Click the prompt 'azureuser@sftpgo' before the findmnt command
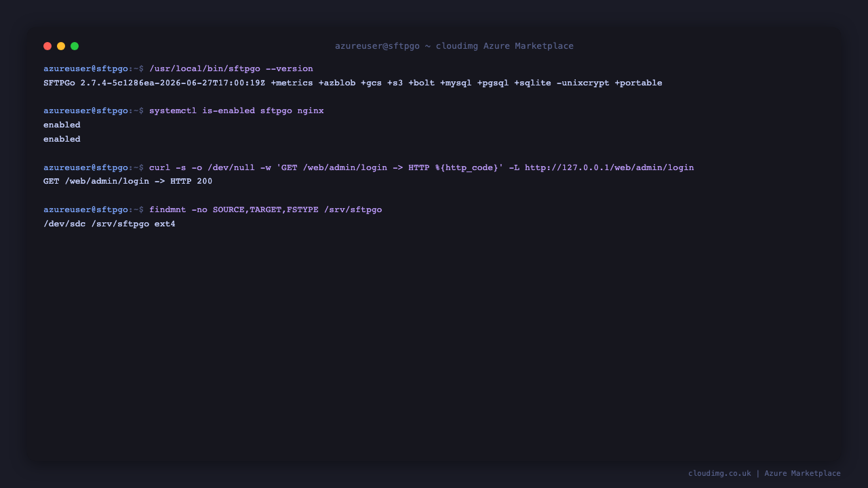Viewport: 868px width, 488px height. [85, 209]
